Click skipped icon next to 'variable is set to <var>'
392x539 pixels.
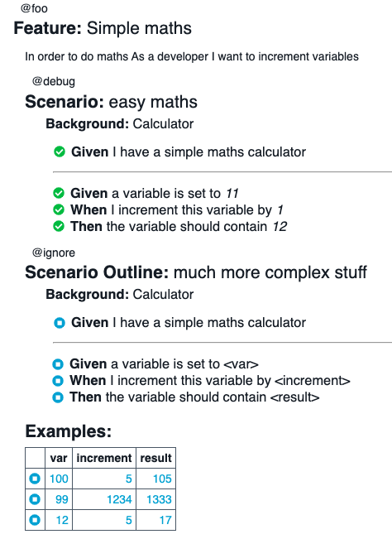point(58,363)
